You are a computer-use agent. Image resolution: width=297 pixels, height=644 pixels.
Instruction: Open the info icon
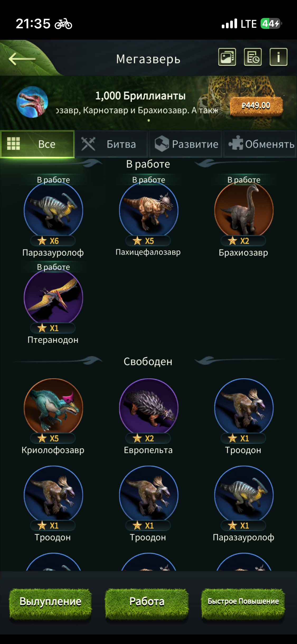(279, 57)
